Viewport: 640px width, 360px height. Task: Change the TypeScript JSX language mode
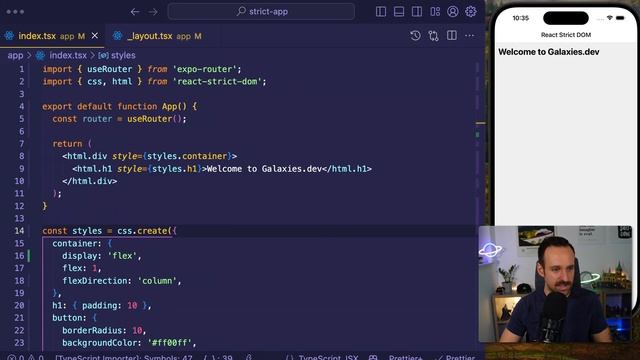(x=328, y=358)
